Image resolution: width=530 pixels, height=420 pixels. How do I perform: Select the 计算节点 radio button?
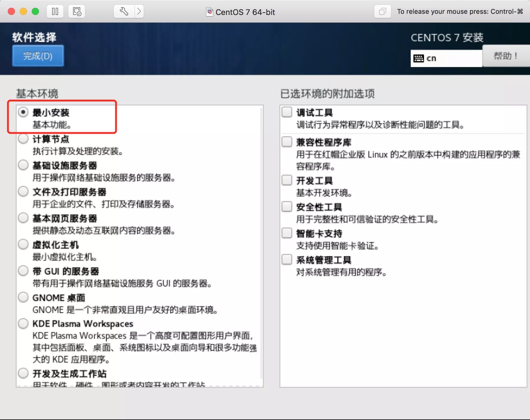pos(23,139)
